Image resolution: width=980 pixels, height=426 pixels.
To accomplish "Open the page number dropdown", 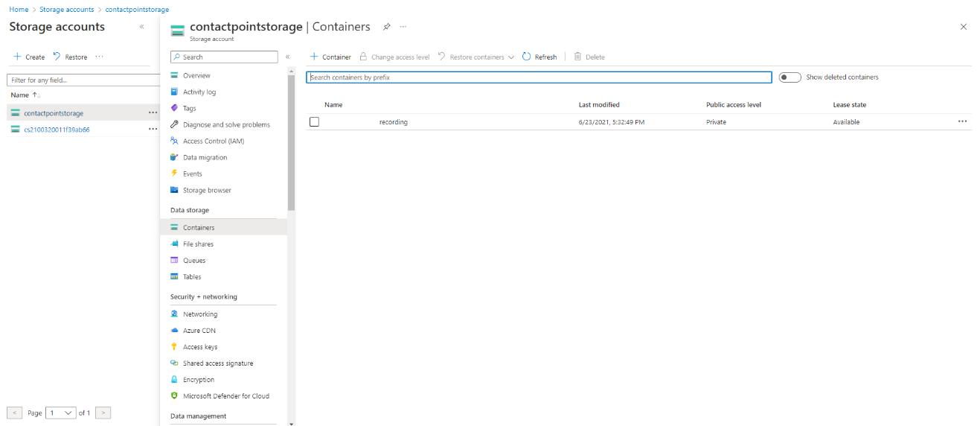I will coord(61,413).
